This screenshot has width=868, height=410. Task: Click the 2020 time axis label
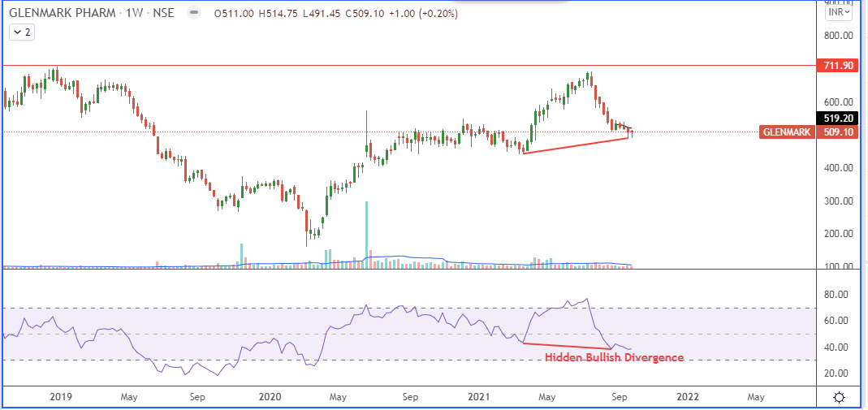(270, 397)
